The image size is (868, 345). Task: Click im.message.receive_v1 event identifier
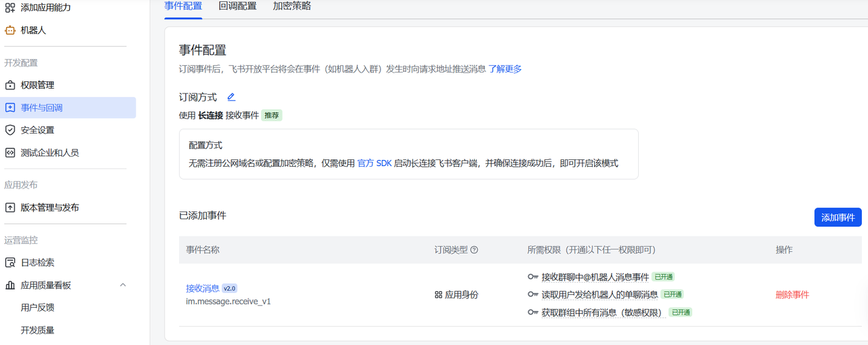click(x=228, y=301)
